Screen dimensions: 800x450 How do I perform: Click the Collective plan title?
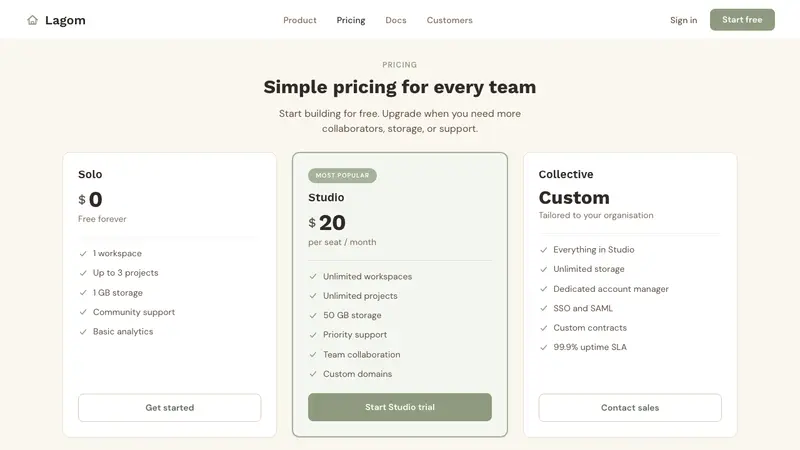tap(566, 174)
